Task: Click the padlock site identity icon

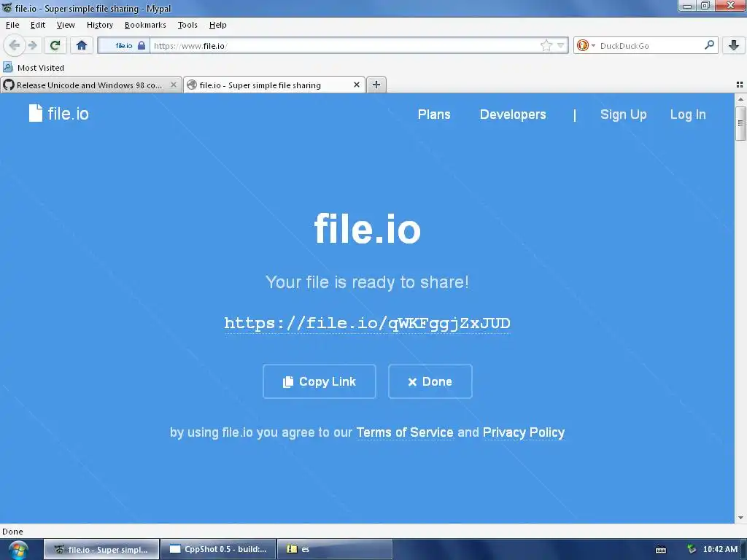Action: pos(142,46)
